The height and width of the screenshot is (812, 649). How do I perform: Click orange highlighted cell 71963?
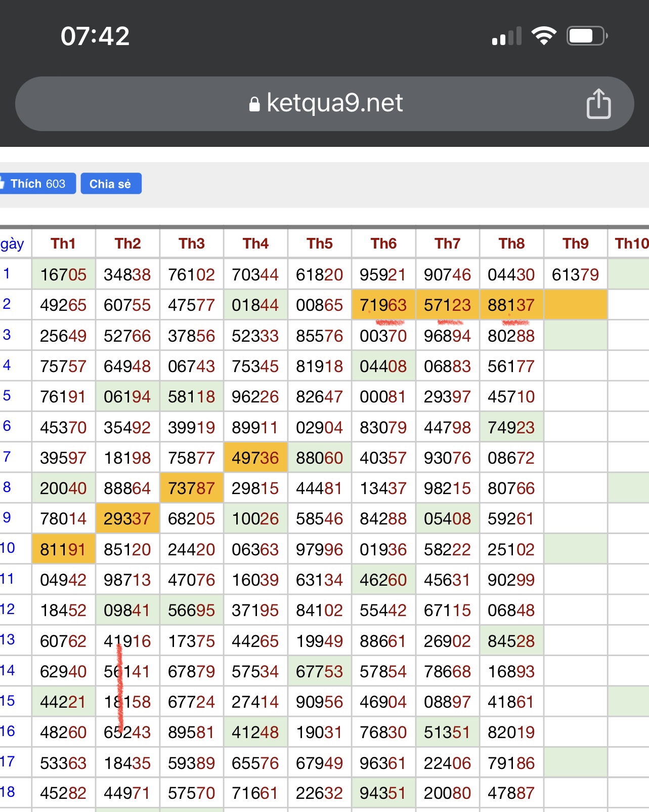[383, 305]
